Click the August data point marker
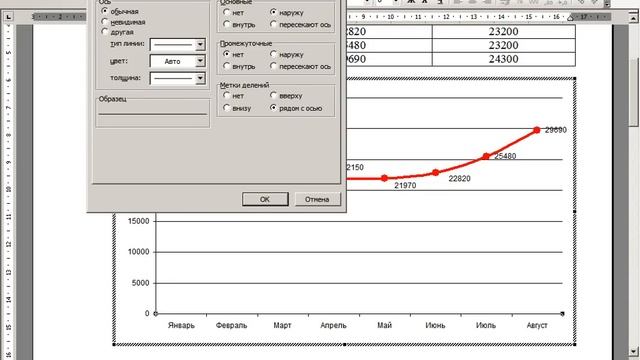Image resolution: width=640 pixels, height=360 pixels. [x=537, y=130]
